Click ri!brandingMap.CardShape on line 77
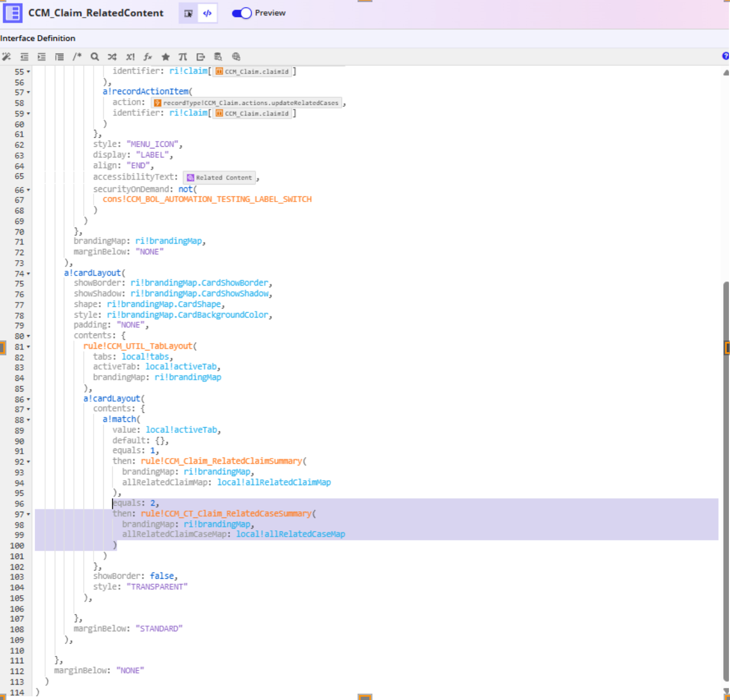 click(164, 304)
